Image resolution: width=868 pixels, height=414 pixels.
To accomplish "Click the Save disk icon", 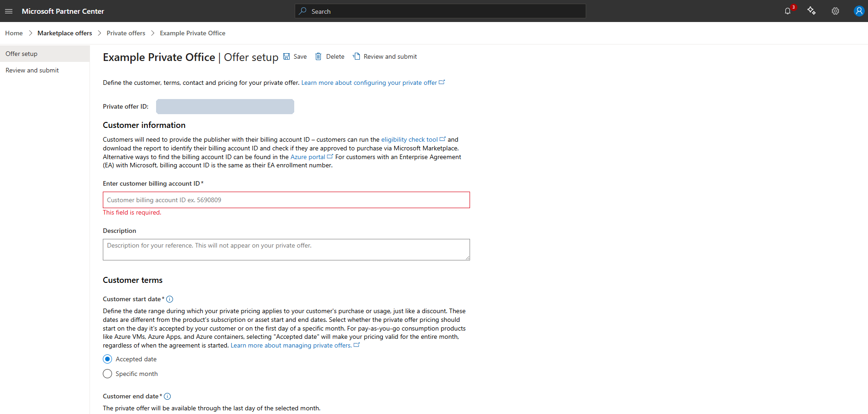I will [x=286, y=56].
